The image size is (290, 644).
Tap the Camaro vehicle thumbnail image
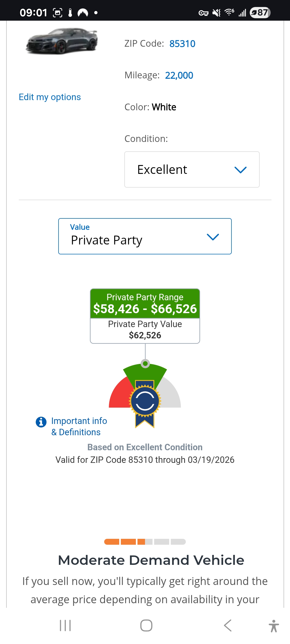pos(62,41)
